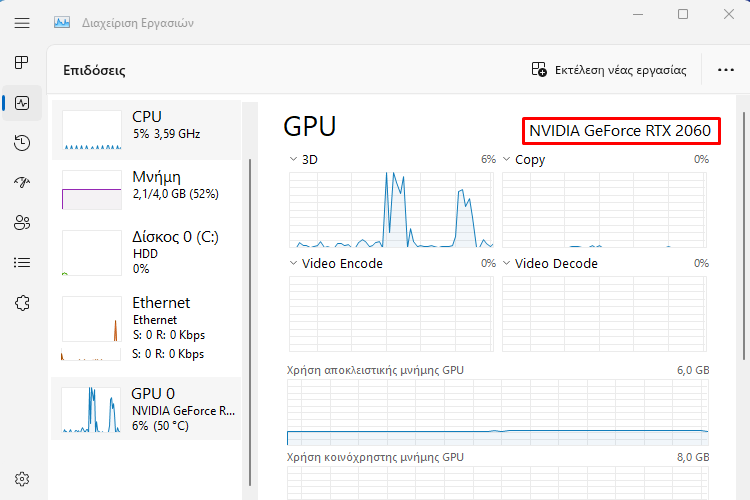
Task: Open the Startup apps icon
Action: coord(22,183)
